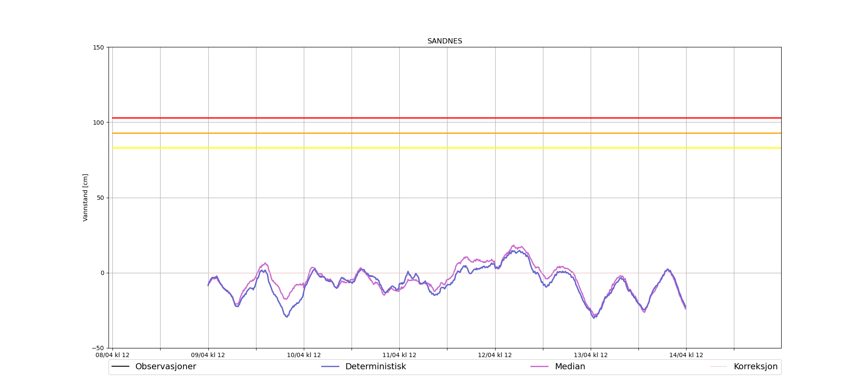
Task: Click the 50 y-axis tick label
Action: [x=101, y=198]
